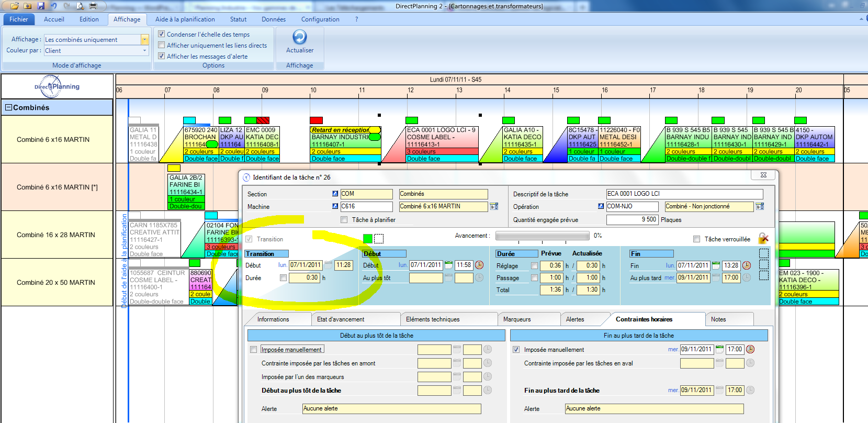Check the Réglage duration checkbox
Viewport: 868px width, 423px height.
(x=534, y=266)
